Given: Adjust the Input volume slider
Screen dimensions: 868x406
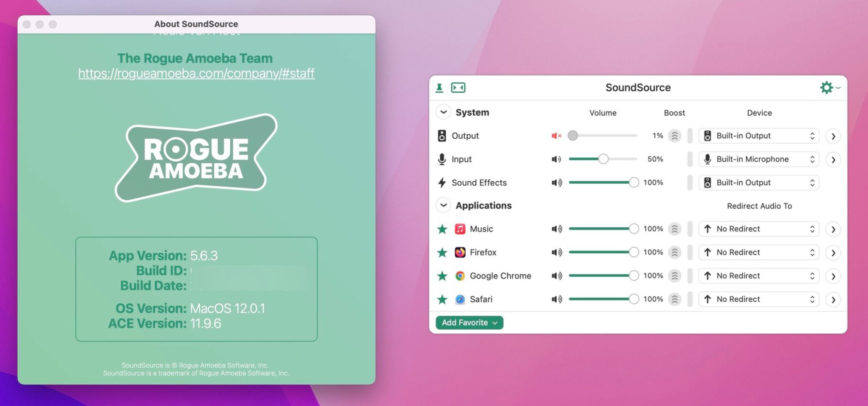Looking at the screenshot, I should [x=603, y=159].
